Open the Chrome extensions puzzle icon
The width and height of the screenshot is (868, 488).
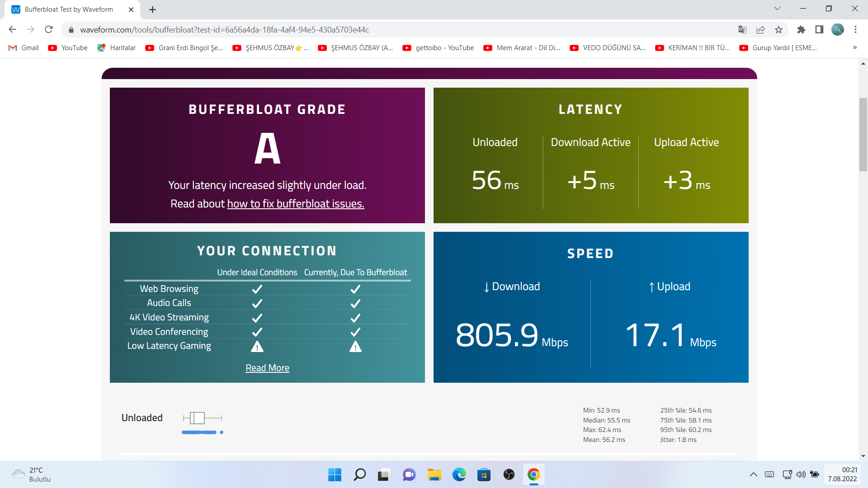click(801, 30)
